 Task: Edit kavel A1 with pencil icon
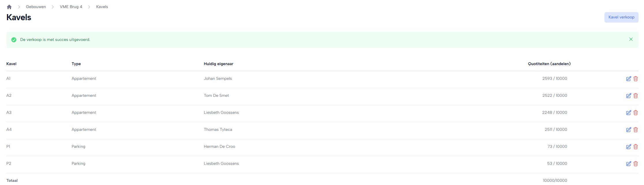click(x=628, y=79)
